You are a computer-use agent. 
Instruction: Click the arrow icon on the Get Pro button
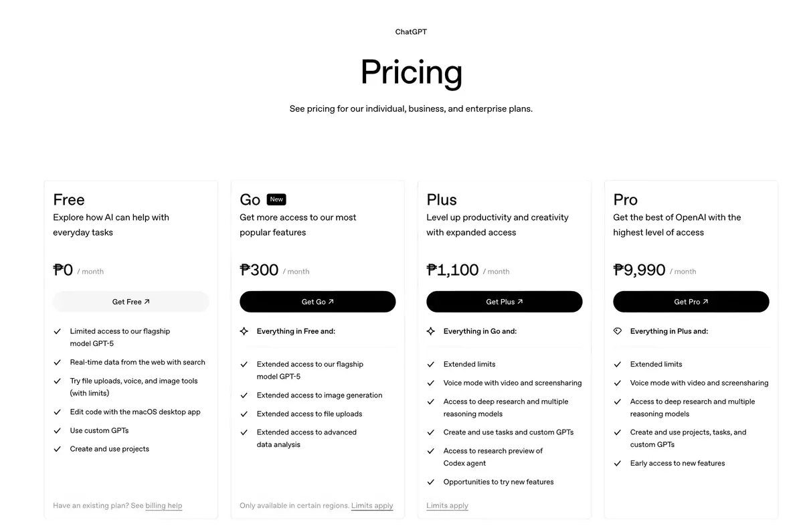(x=707, y=301)
